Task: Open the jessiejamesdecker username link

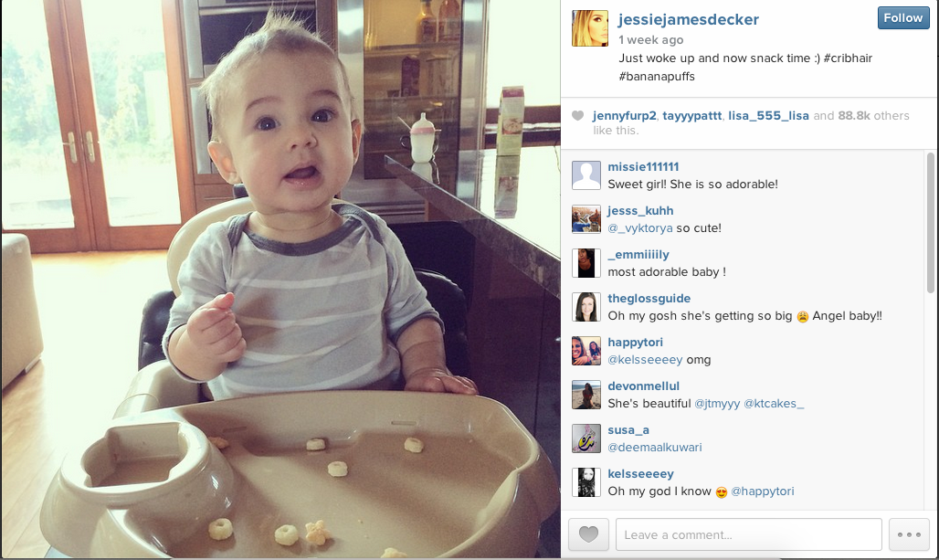Action: pyautogui.click(x=689, y=20)
